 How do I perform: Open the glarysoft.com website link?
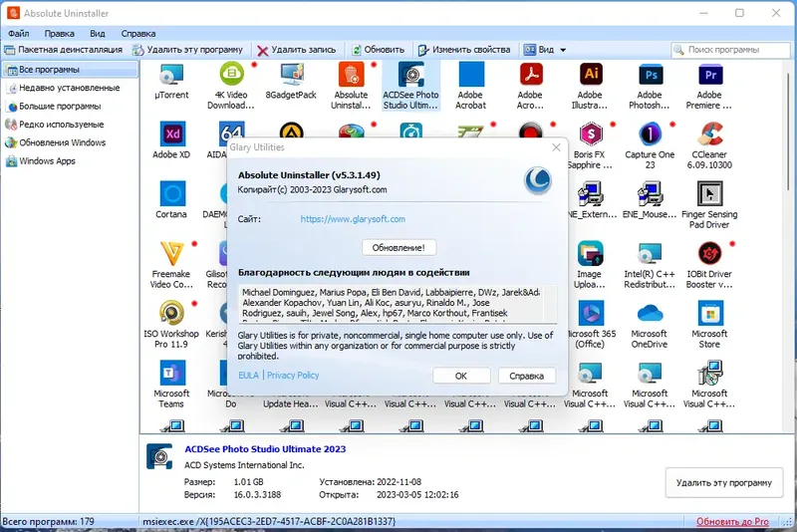click(353, 219)
